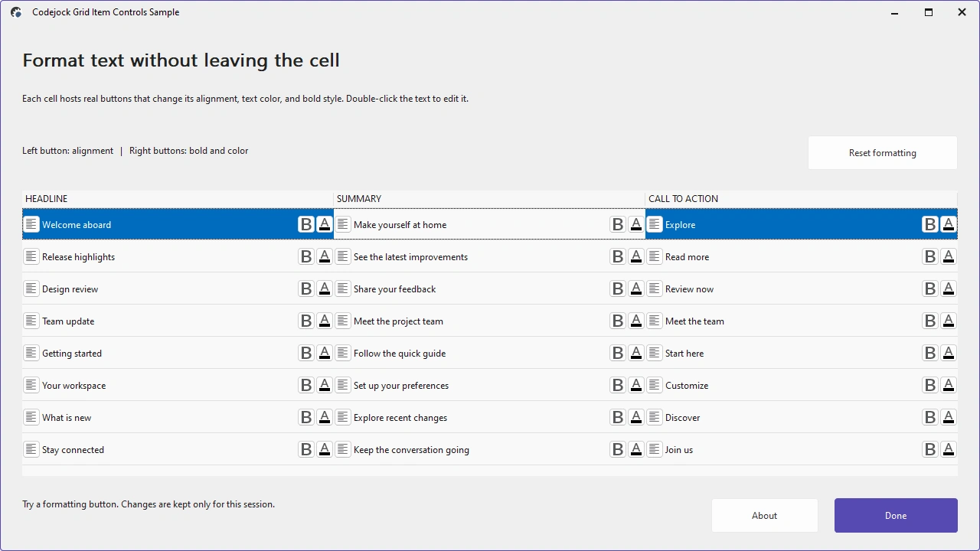Select the Stay connected cell text
Screen dimensions: 980x551
click(x=73, y=450)
